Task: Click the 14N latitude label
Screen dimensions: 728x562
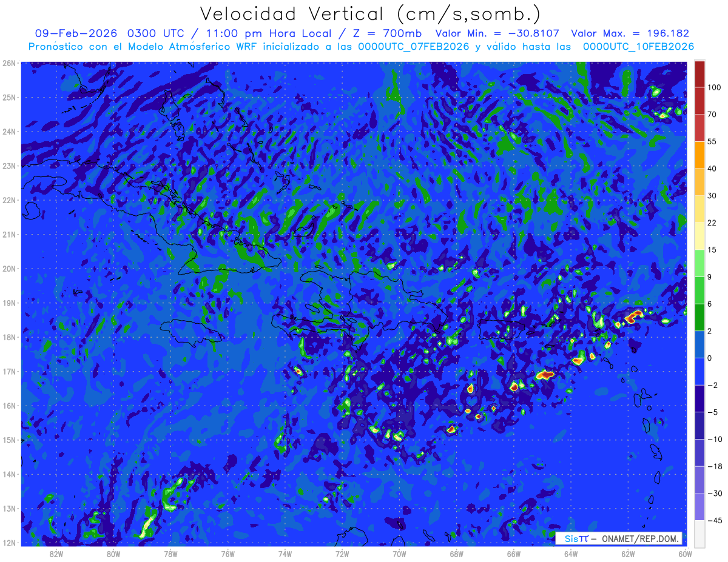Action: coord(9,474)
